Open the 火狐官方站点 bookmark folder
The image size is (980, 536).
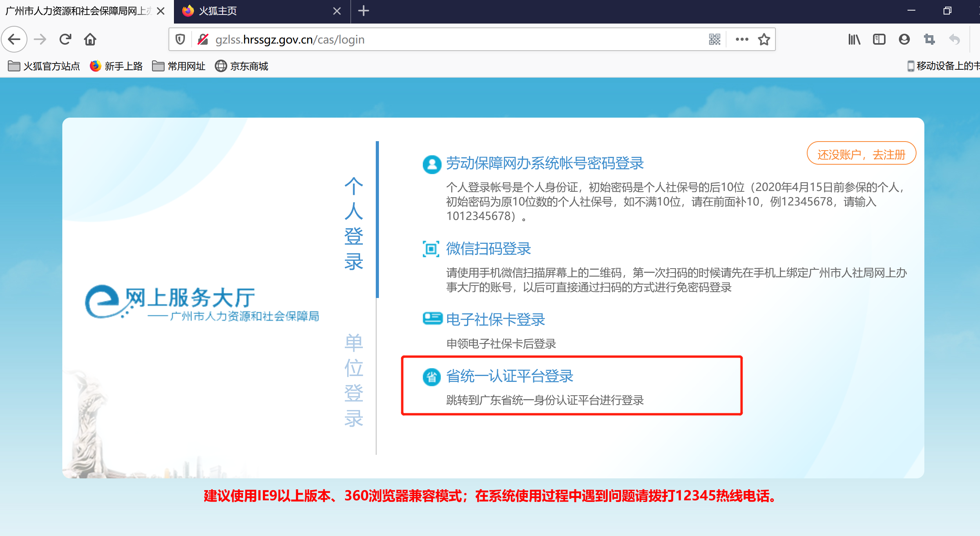coord(44,66)
